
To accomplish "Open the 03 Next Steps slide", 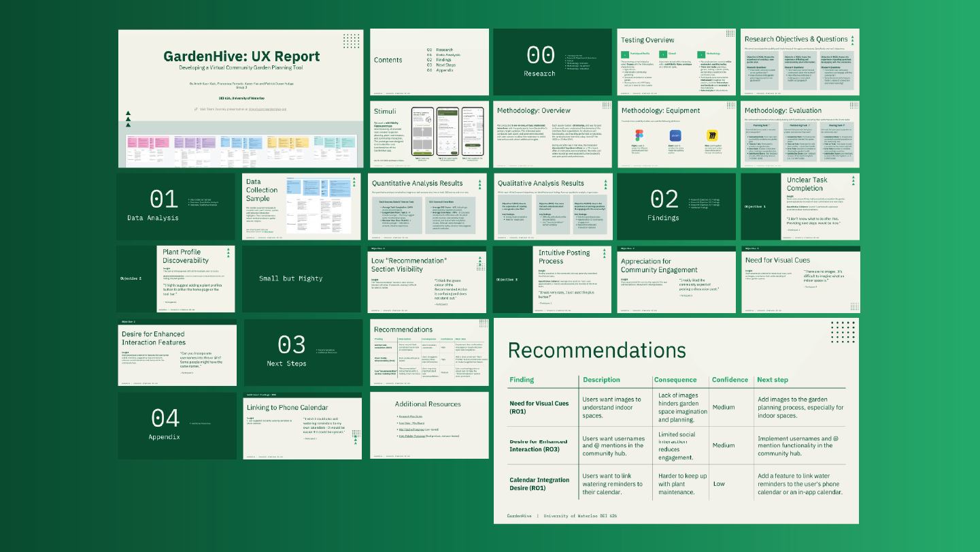I will click(x=305, y=353).
